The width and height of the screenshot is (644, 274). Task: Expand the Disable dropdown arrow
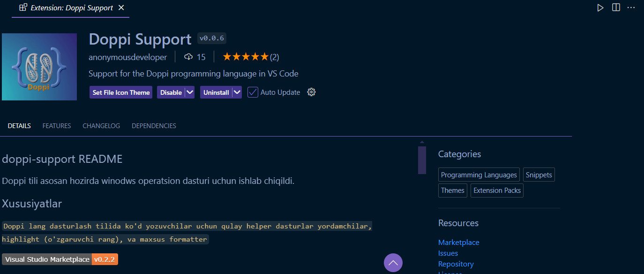[x=190, y=92]
